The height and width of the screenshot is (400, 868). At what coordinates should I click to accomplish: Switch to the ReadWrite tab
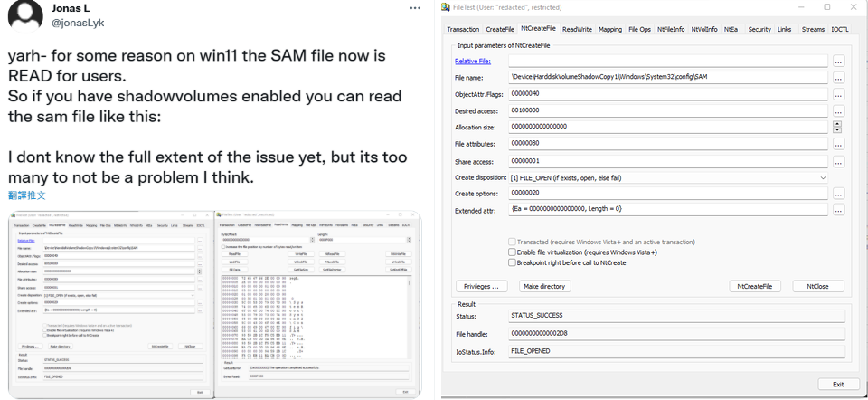[577, 29]
